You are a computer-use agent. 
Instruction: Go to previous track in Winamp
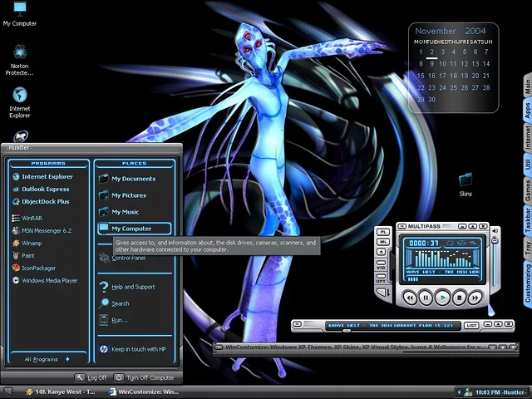(x=408, y=297)
